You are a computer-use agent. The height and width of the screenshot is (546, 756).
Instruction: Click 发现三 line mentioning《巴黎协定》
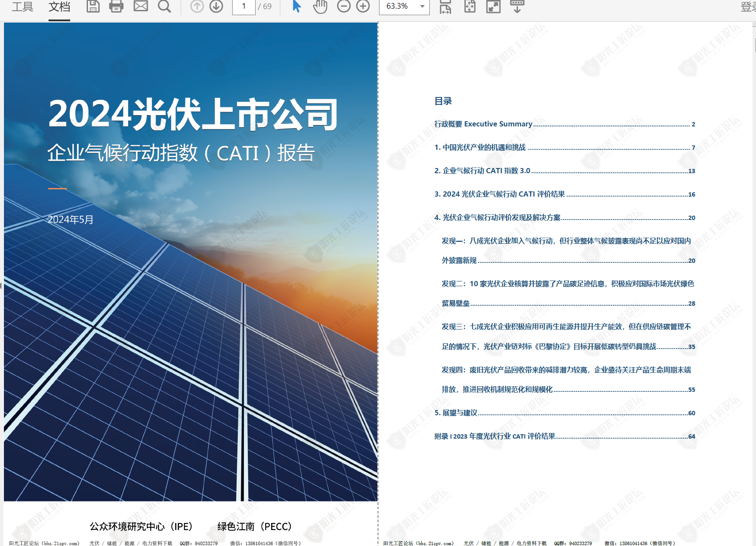click(x=568, y=346)
